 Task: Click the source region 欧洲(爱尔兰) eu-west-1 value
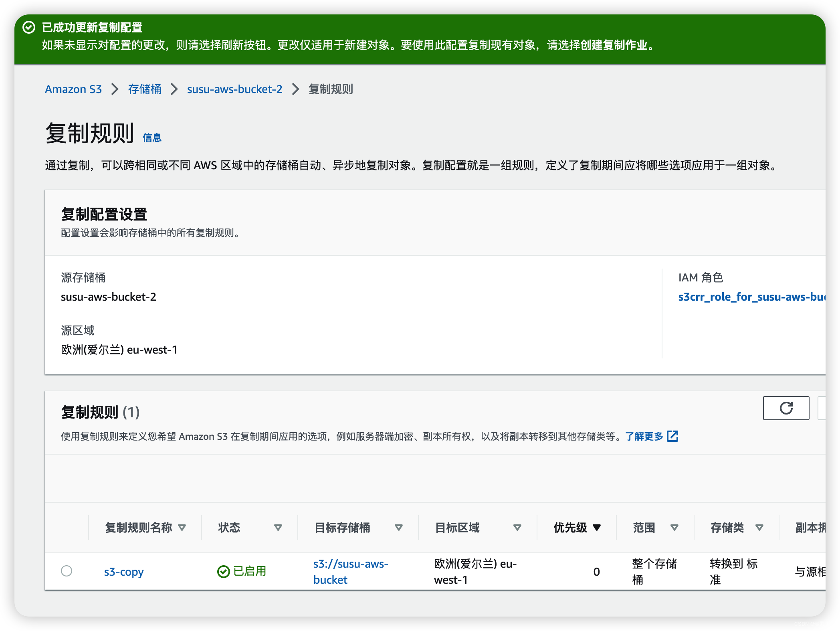click(x=119, y=350)
